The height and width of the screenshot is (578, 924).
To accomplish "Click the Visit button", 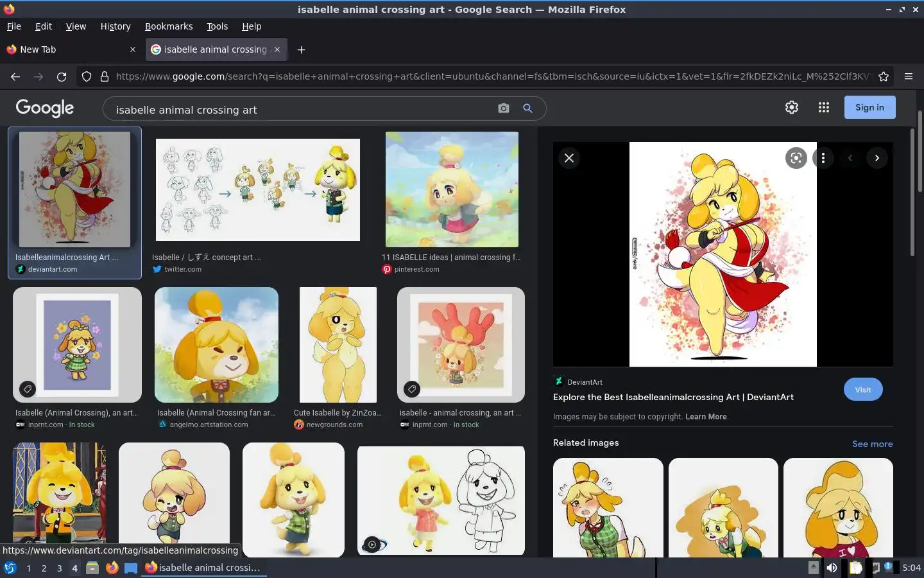I will pyautogui.click(x=863, y=389).
